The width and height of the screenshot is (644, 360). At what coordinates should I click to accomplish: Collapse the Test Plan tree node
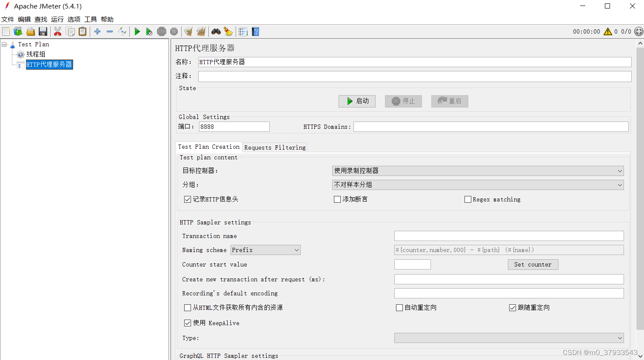click(x=4, y=44)
